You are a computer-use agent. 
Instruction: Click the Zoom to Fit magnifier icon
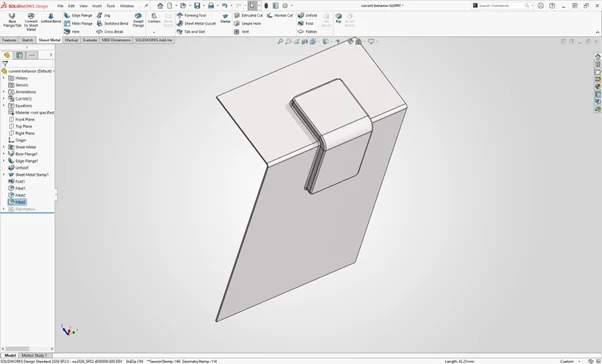pyautogui.click(x=280, y=41)
